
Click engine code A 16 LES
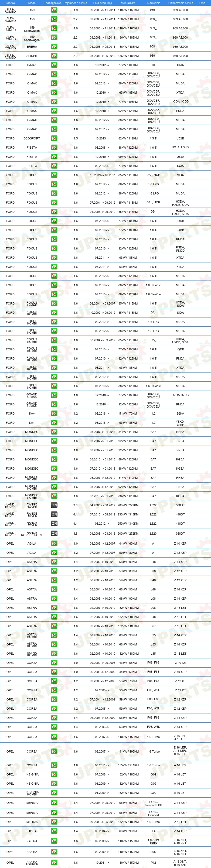pyautogui.click(x=180, y=765)
